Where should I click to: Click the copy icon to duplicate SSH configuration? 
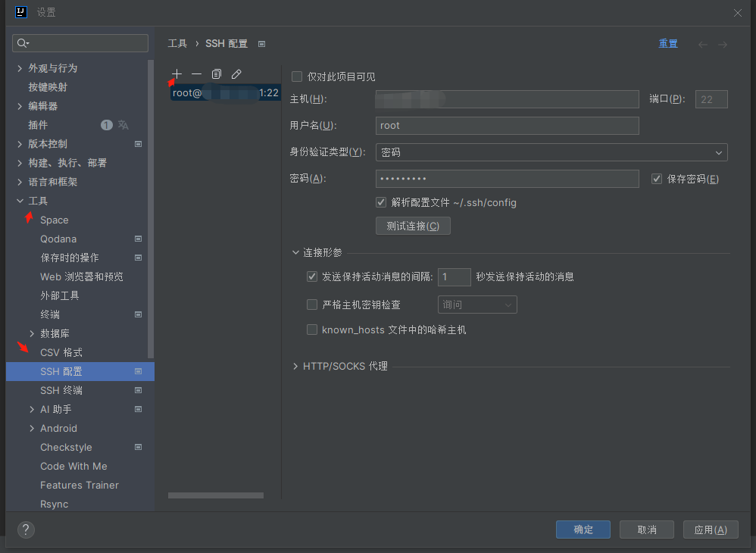tap(217, 73)
